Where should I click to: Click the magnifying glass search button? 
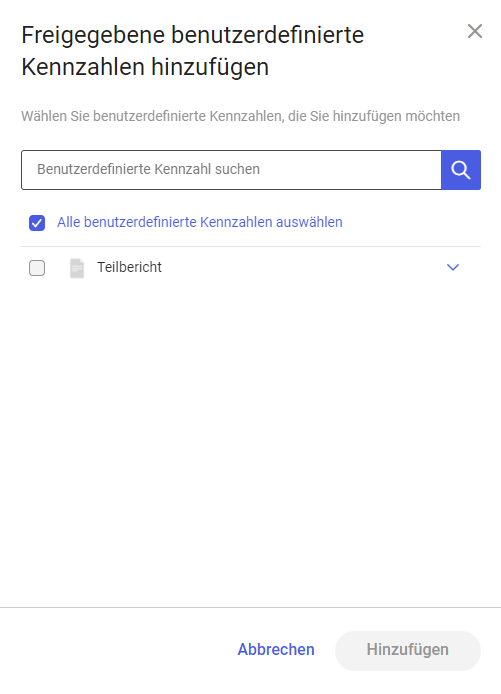[x=461, y=170]
